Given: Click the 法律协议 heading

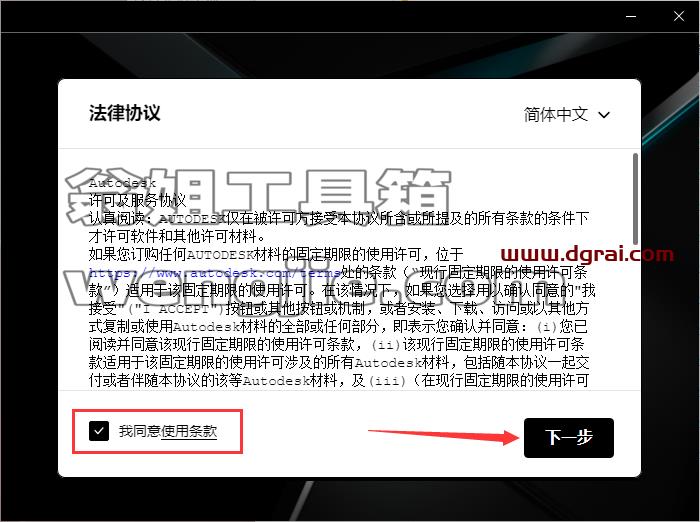Looking at the screenshot, I should pos(125,113).
